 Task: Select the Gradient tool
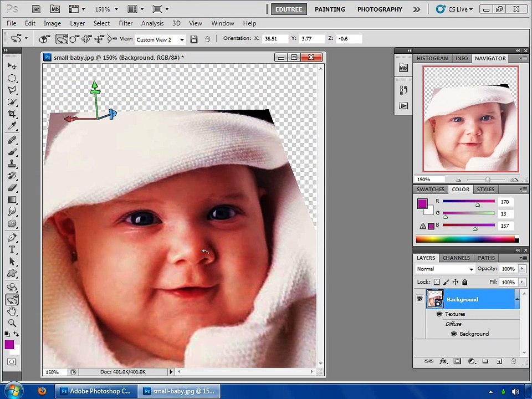pyautogui.click(x=12, y=199)
